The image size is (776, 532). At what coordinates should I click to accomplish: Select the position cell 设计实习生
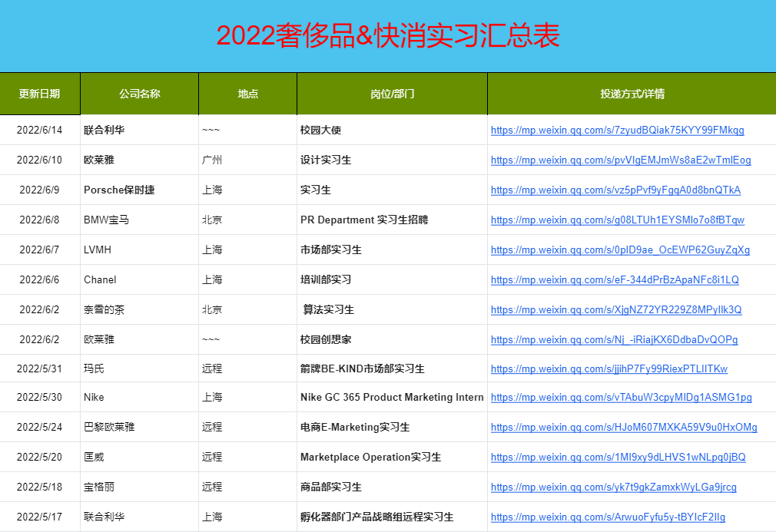393,160
